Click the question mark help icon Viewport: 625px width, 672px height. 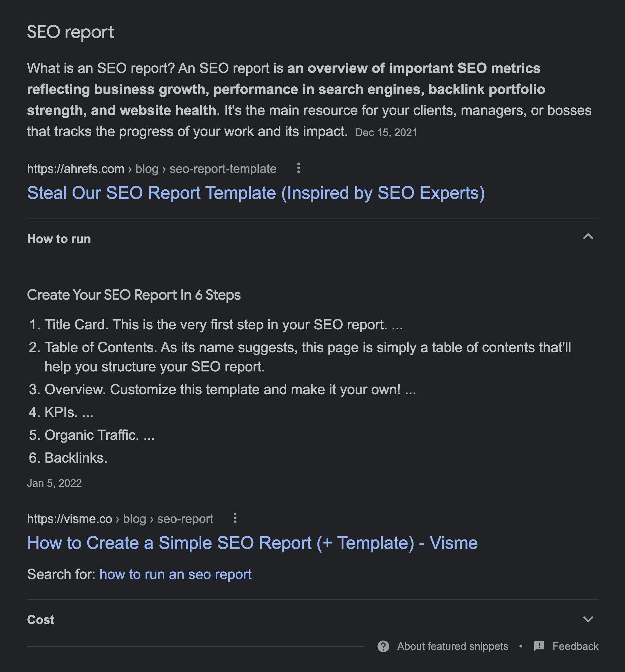(383, 646)
